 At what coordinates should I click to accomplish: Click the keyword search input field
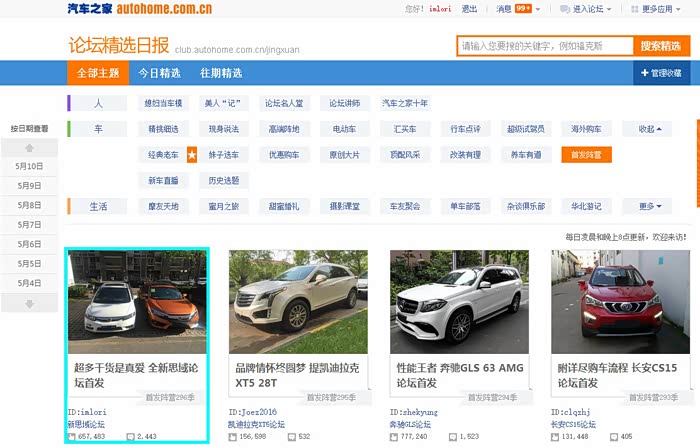[545, 46]
